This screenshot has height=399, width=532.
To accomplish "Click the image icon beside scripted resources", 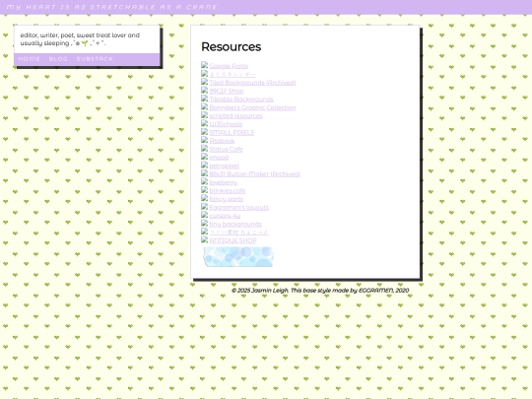I will (204, 114).
